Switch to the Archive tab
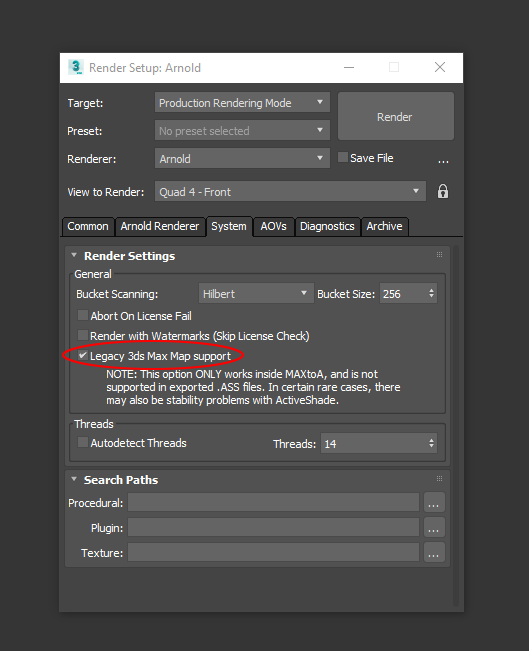The height and width of the screenshot is (651, 529). click(x=385, y=226)
